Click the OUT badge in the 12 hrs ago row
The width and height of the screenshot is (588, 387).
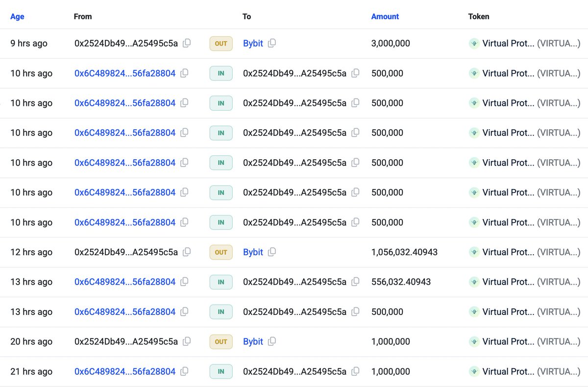click(x=221, y=252)
